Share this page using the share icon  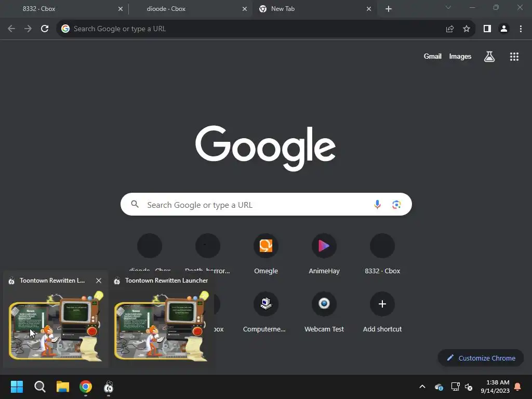click(450, 29)
